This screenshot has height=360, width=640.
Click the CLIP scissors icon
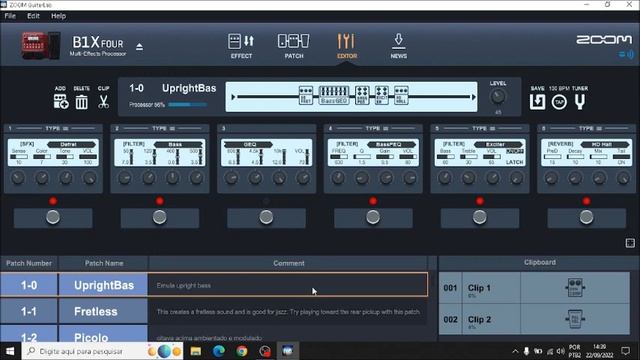[103, 102]
